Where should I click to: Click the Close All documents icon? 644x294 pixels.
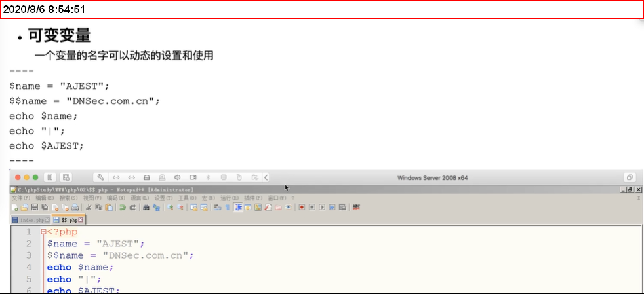pyautogui.click(x=65, y=208)
